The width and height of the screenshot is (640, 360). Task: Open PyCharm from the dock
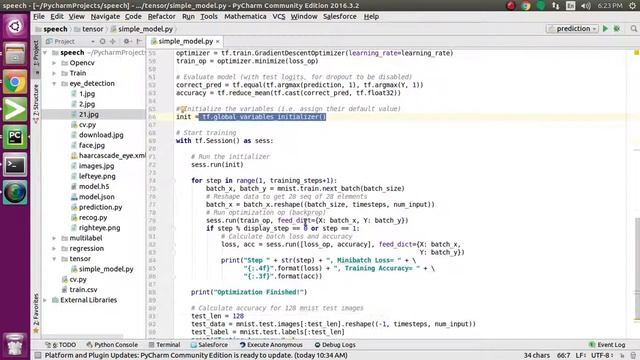click(15, 137)
